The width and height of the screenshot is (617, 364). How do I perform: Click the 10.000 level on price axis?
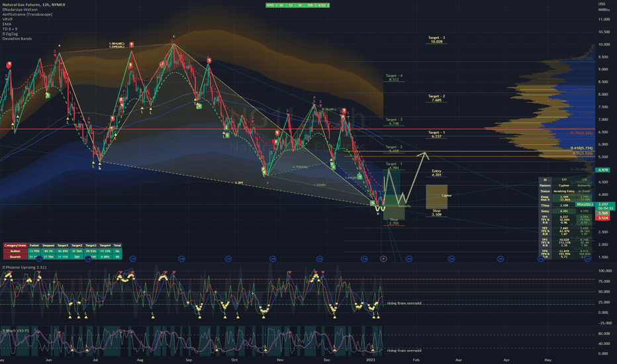pyautogui.click(x=604, y=44)
